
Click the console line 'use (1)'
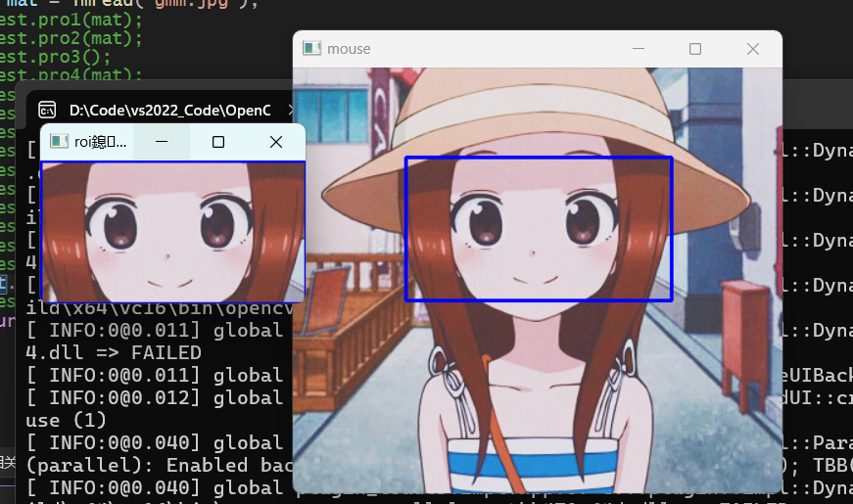point(66,420)
